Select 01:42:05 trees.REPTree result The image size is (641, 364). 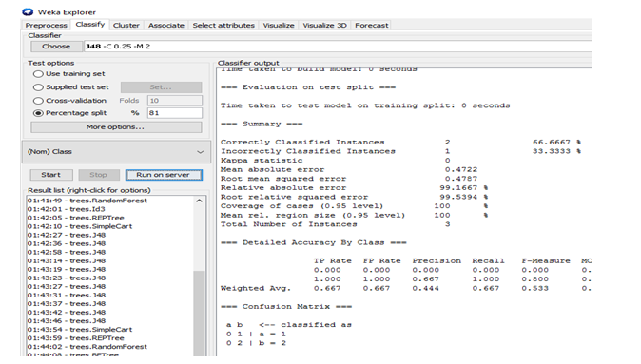(76, 218)
